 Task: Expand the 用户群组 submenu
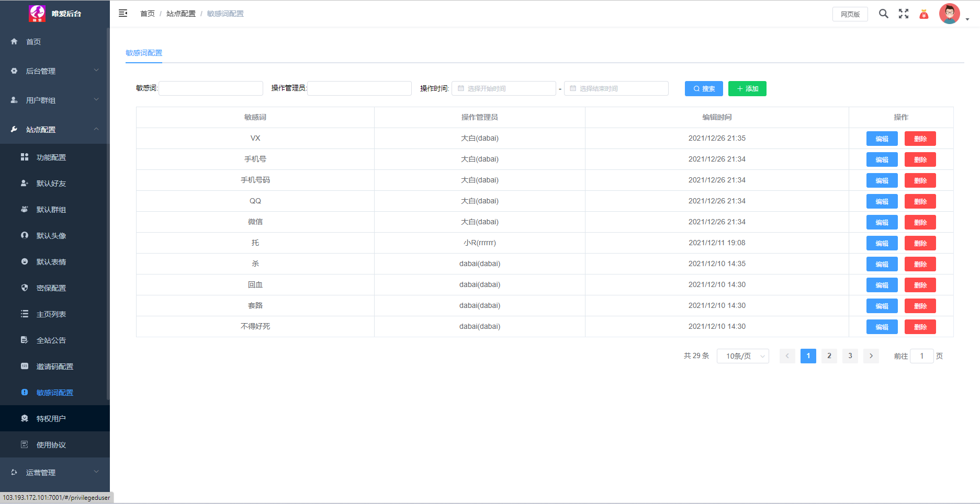[54, 100]
